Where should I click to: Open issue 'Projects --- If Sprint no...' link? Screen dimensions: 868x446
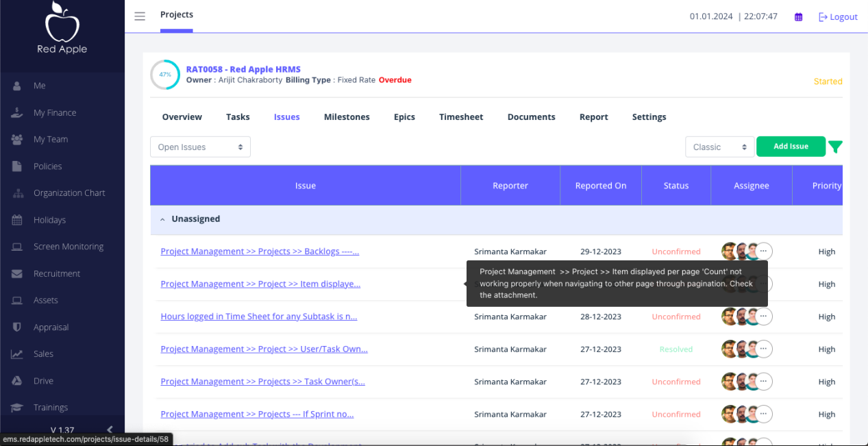257,414
